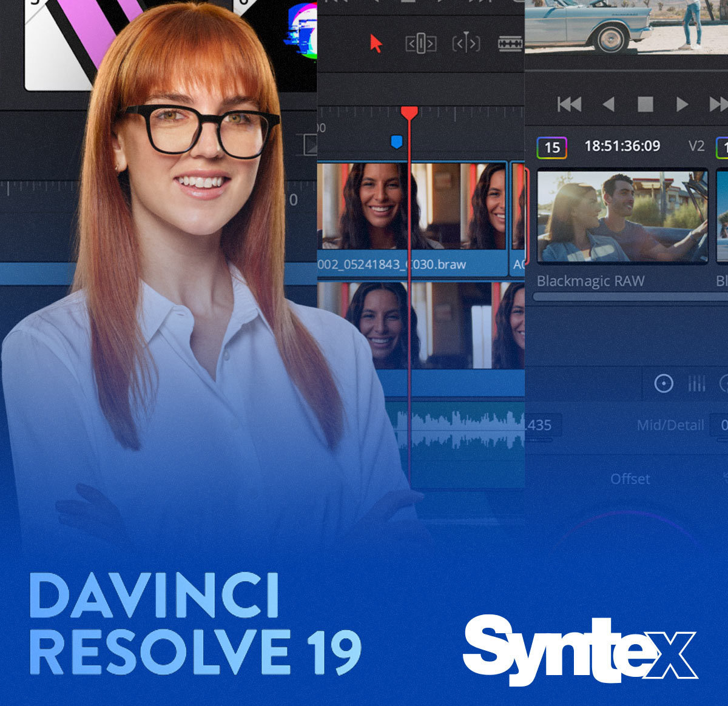
Task: Click the V2 track label
Action: (x=696, y=146)
